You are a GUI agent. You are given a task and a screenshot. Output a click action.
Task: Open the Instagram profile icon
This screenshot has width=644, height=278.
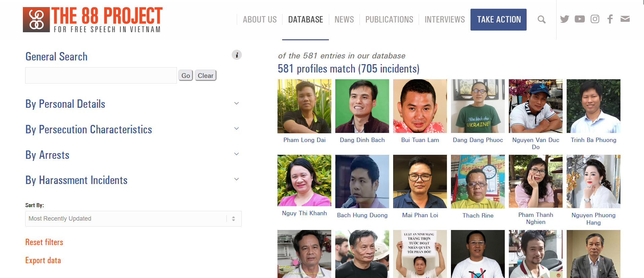click(x=595, y=19)
